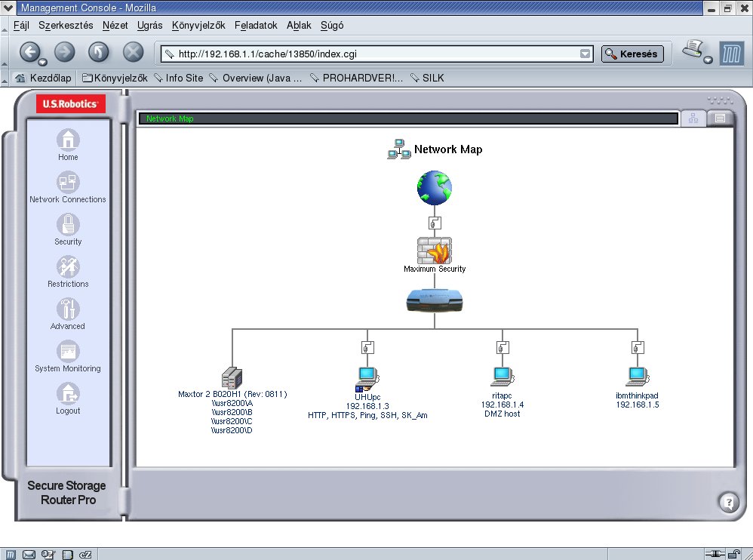Open the Composer icon in status bar
Viewport: 753px width, 560px height.
pyautogui.click(x=48, y=554)
